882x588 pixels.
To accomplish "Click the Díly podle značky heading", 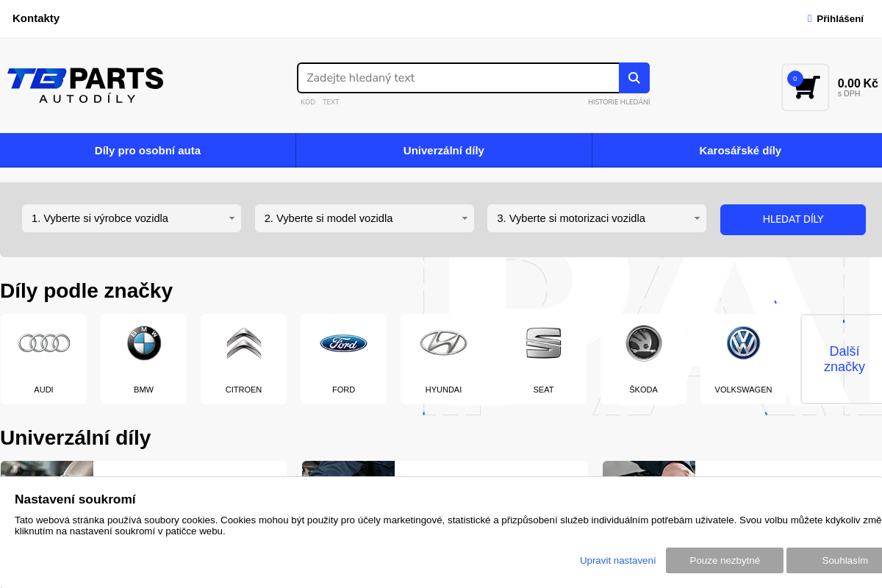I will (86, 291).
